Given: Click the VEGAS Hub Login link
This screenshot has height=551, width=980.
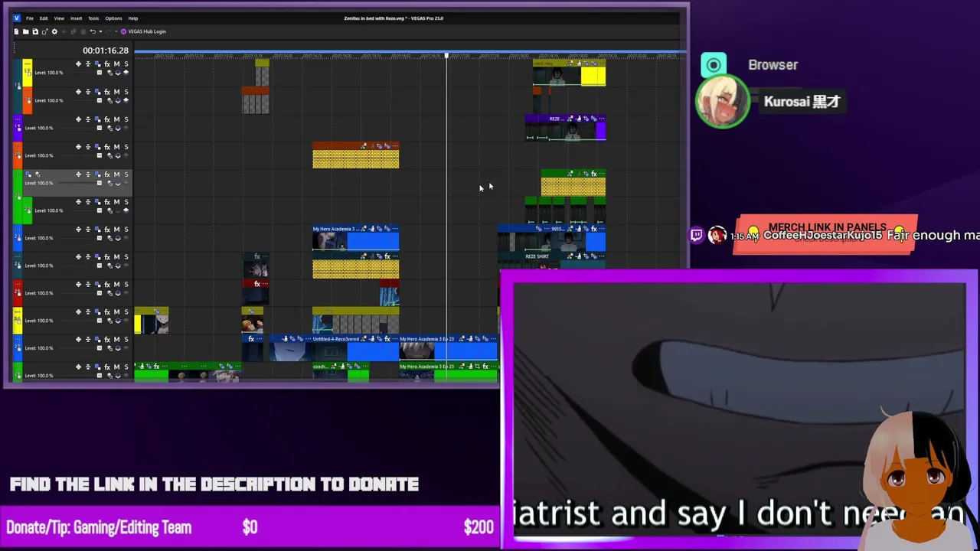Looking at the screenshot, I should coord(147,31).
